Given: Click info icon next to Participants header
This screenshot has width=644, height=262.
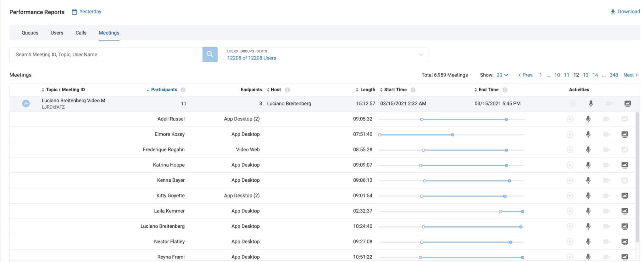Looking at the screenshot, I should (183, 90).
